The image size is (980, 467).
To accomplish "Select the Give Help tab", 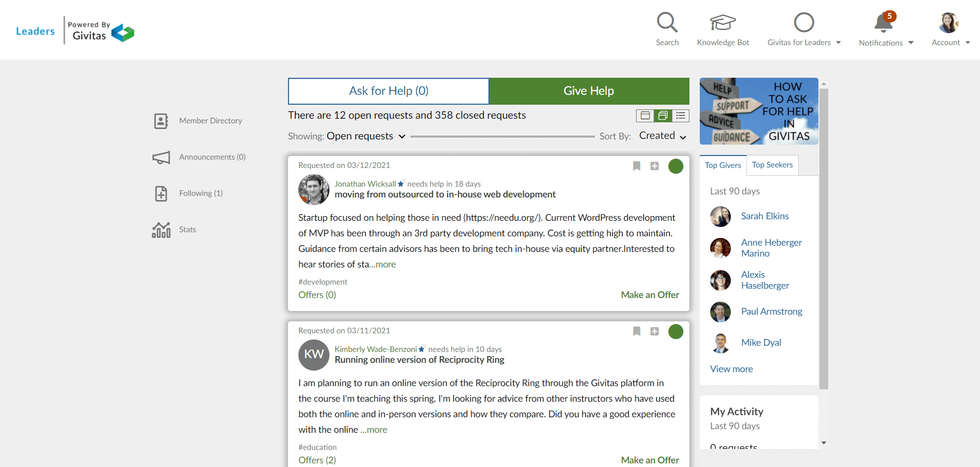I will coord(589,91).
